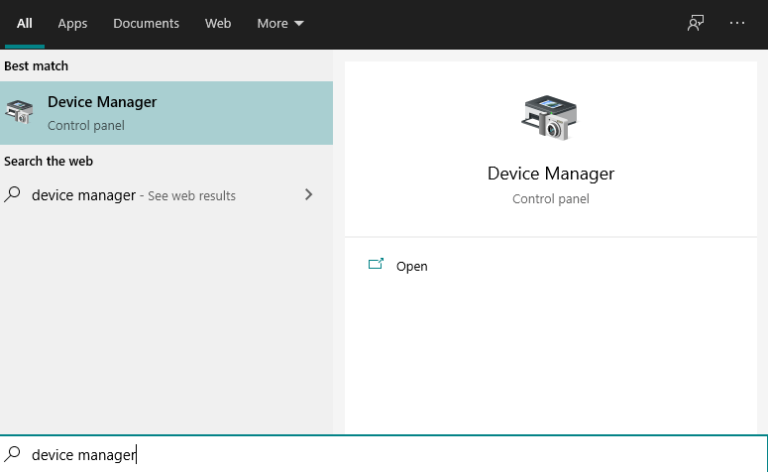Click magnifier icon beside web result
This screenshot has height=472, width=768.
tap(13, 195)
